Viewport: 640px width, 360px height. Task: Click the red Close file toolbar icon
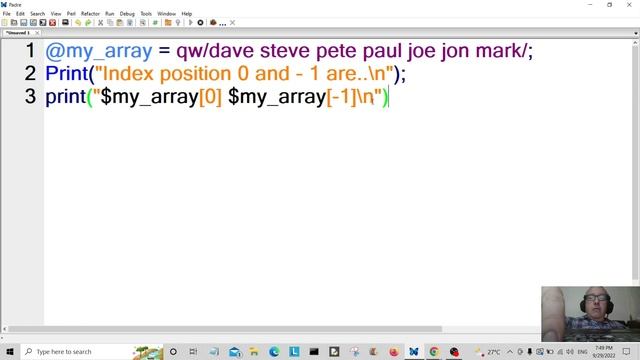(x=53, y=23)
